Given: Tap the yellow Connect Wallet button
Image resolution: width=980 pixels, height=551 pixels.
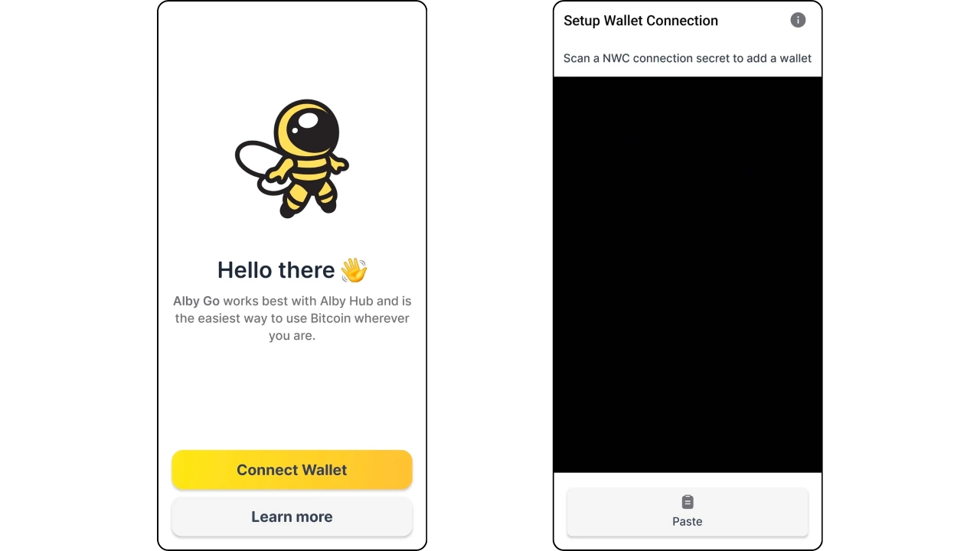Looking at the screenshot, I should click(292, 470).
